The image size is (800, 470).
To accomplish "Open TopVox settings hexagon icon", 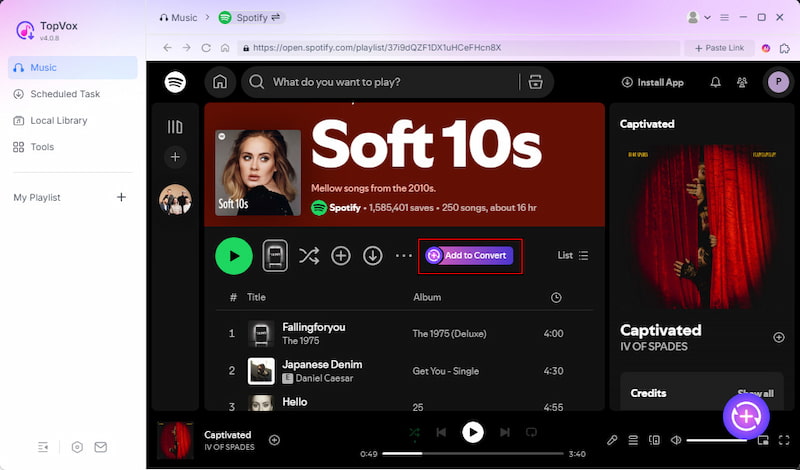I will (77, 447).
